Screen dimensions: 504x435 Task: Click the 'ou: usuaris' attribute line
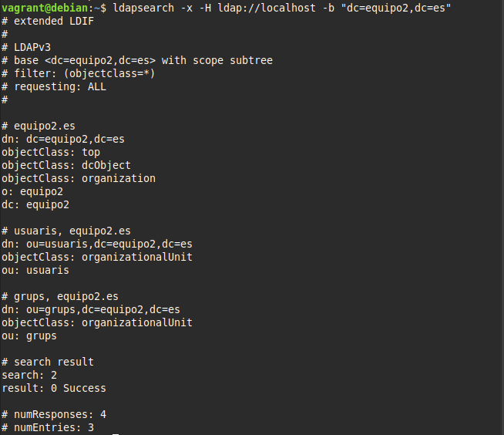click(35, 270)
